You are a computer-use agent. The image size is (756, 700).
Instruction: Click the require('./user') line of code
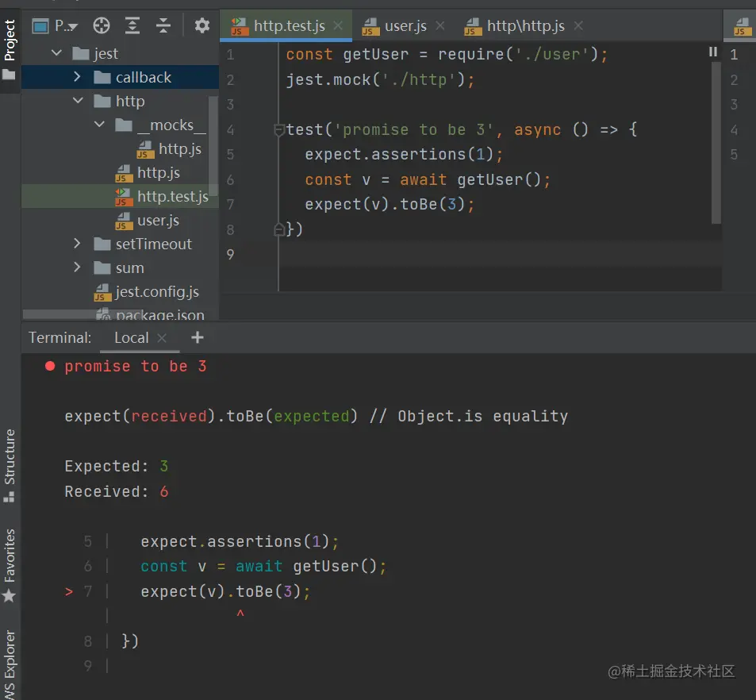coord(447,55)
